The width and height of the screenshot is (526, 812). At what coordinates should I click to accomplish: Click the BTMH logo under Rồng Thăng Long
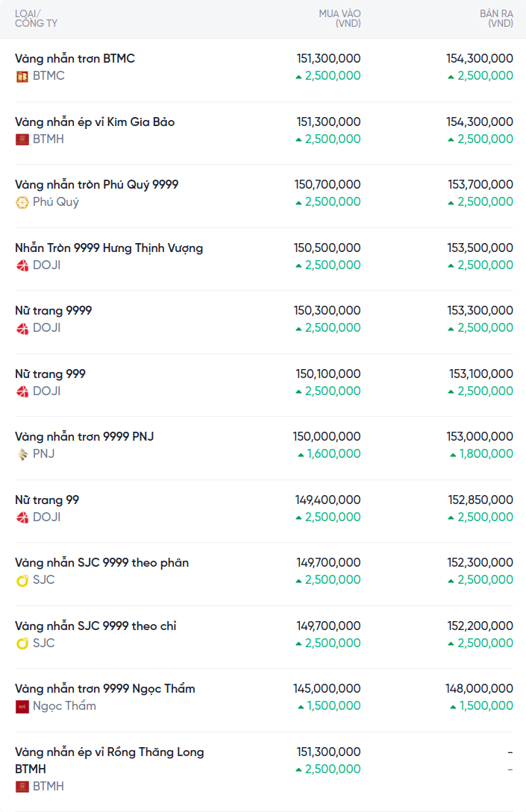[x=22, y=787]
